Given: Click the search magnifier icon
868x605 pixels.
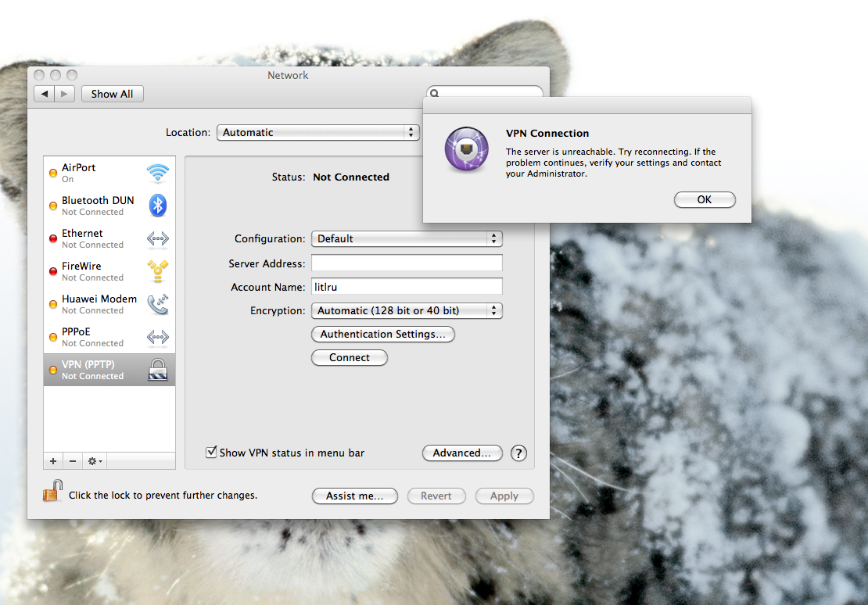Looking at the screenshot, I should click(435, 93).
